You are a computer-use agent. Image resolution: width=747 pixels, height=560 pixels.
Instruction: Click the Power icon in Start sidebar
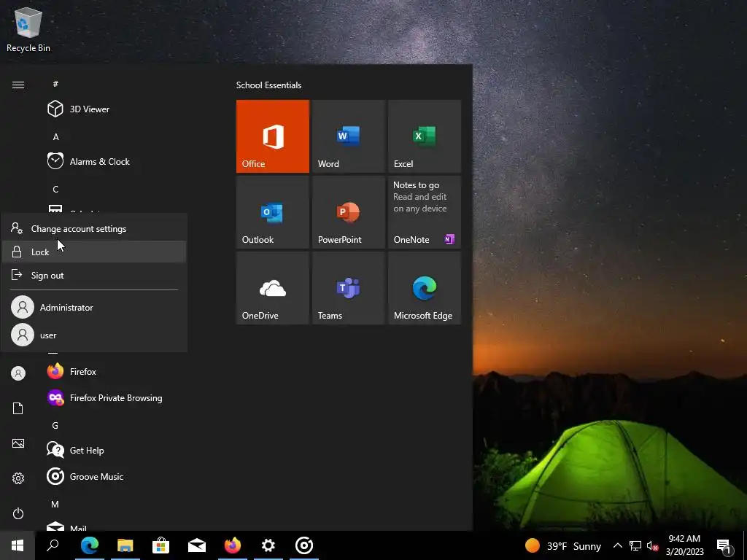[x=18, y=513]
